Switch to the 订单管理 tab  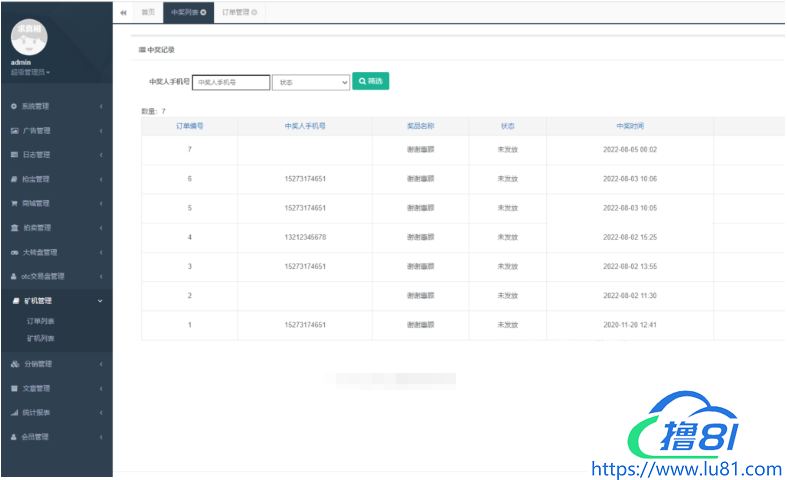[x=235, y=12]
